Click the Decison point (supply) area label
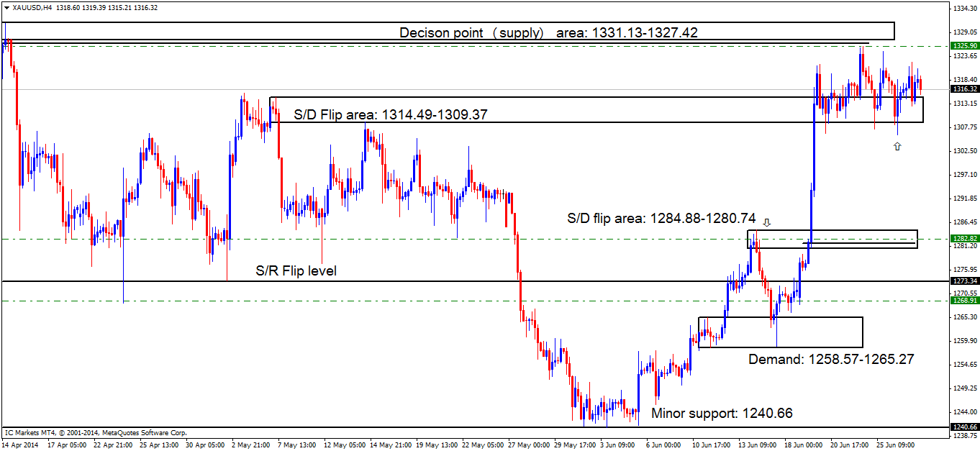 point(548,32)
